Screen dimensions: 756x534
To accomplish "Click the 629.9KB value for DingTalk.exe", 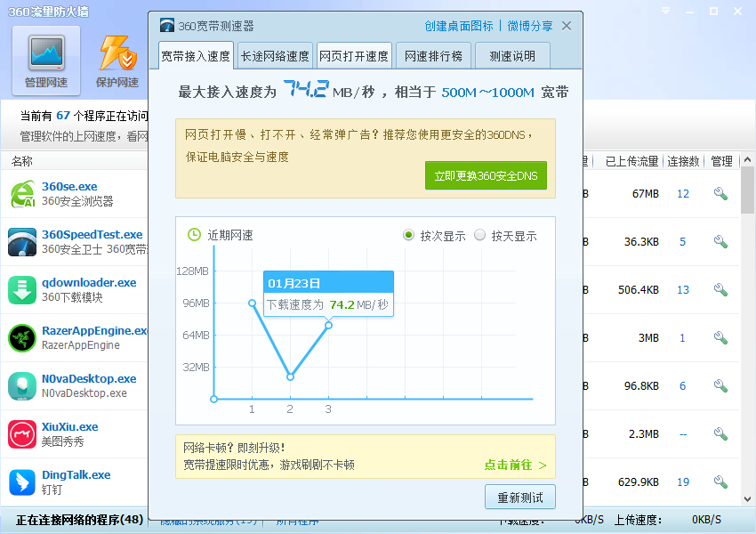I will coord(639,481).
